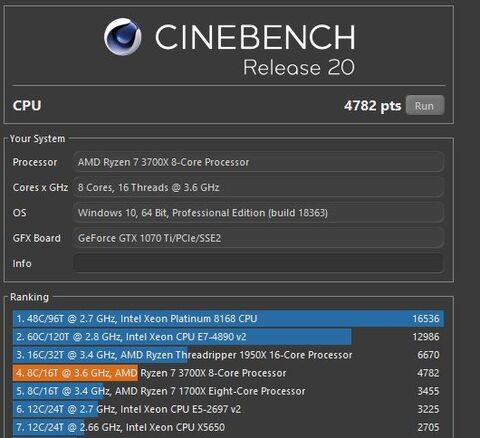The image size is (480, 438).
Task: Click the CPU label in score panel
Action: pyautogui.click(x=27, y=106)
